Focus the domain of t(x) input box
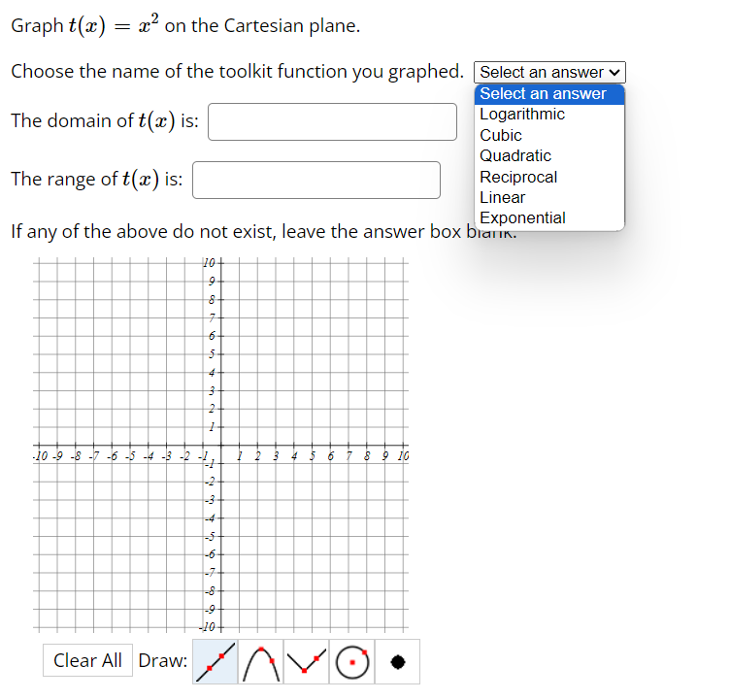The image size is (730, 700). point(332,121)
